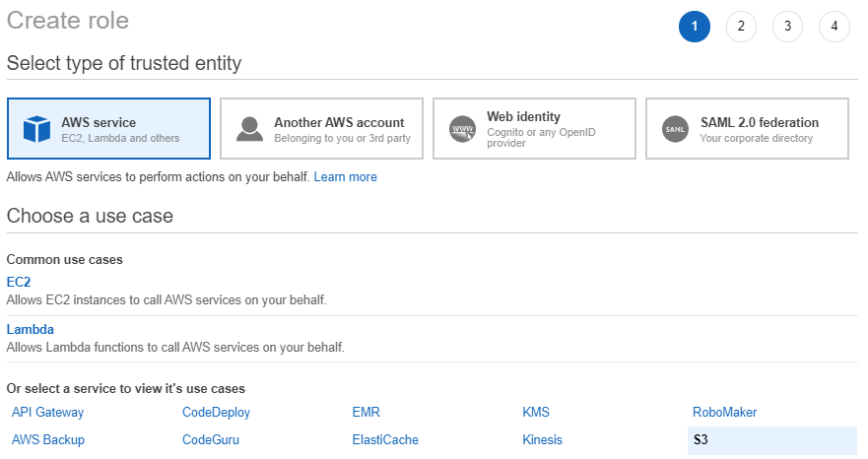Choose the Lambda common use case

coord(30,329)
